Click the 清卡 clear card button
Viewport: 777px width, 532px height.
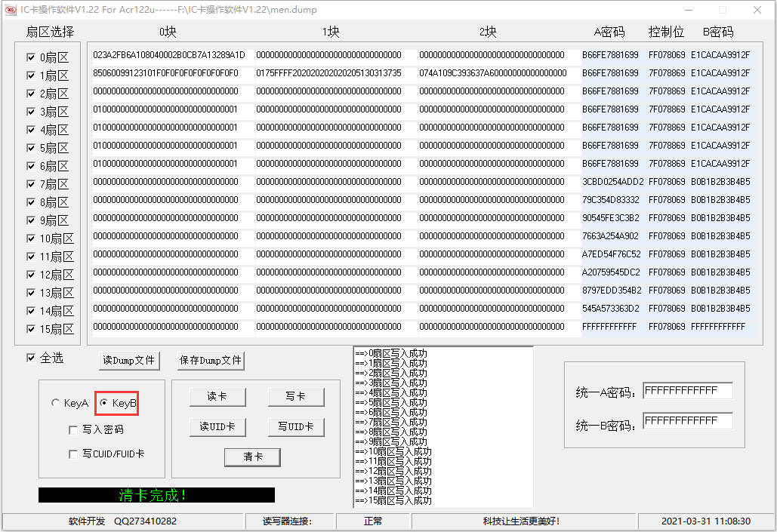click(252, 457)
